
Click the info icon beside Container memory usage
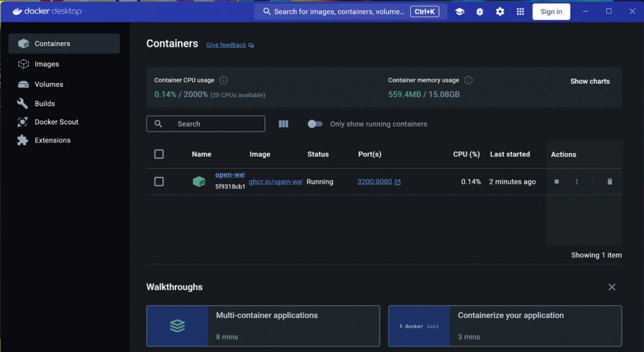(468, 80)
